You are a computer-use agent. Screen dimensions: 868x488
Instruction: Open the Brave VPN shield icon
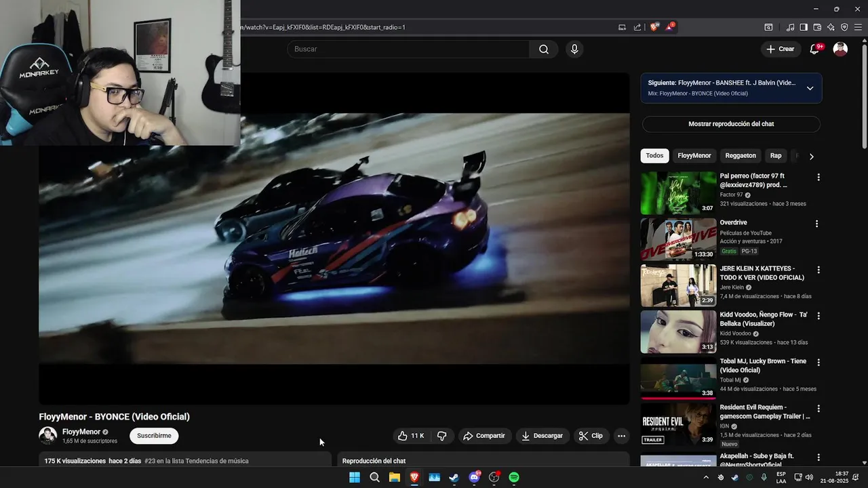point(844,27)
